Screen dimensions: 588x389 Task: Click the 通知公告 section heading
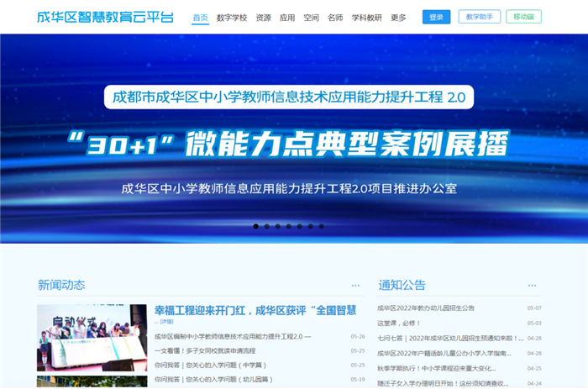click(x=402, y=285)
